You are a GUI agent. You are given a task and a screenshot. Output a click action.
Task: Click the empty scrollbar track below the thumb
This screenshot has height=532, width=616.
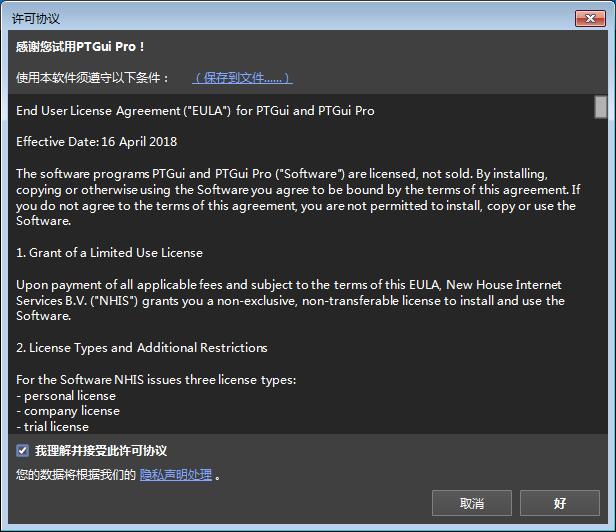[601, 275]
